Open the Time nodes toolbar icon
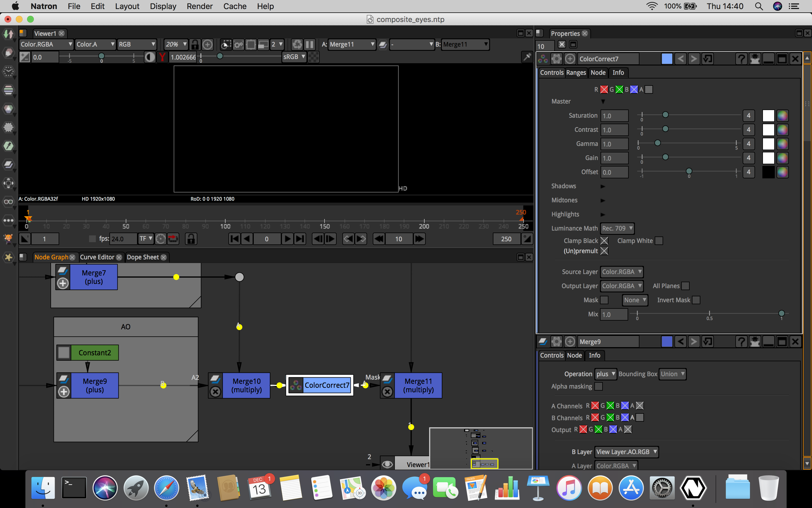812x508 pixels. point(8,71)
